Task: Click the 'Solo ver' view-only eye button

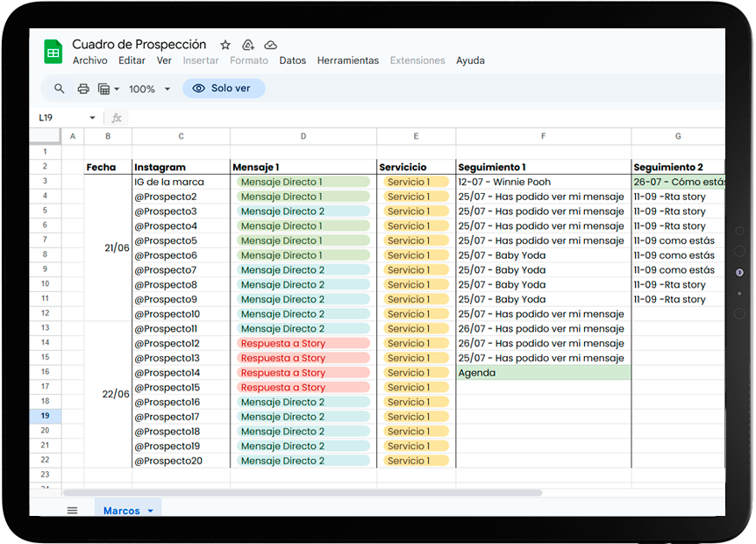Action: tap(223, 89)
